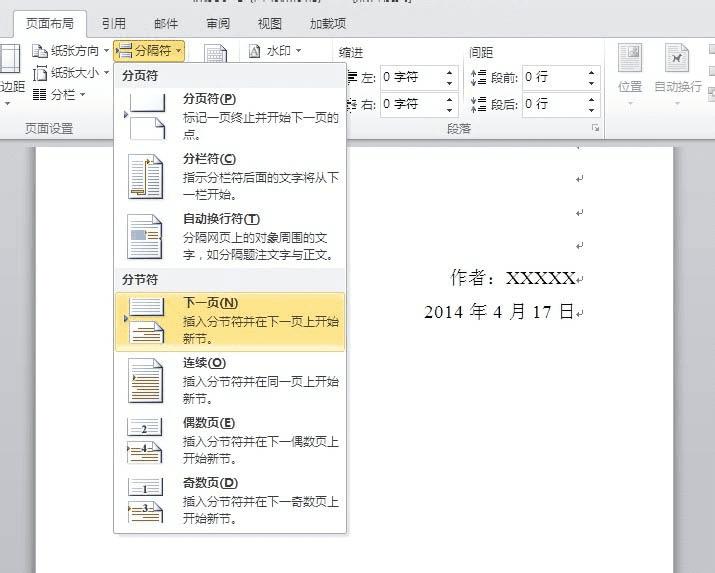Click the 位置 position button
This screenshot has height=573, width=715.
pyautogui.click(x=630, y=74)
